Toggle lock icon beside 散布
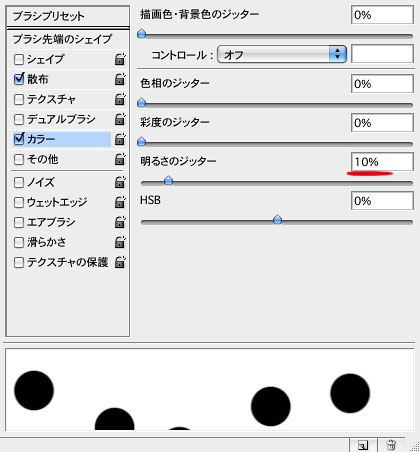Viewport: 420px width, 452px height. [120, 79]
